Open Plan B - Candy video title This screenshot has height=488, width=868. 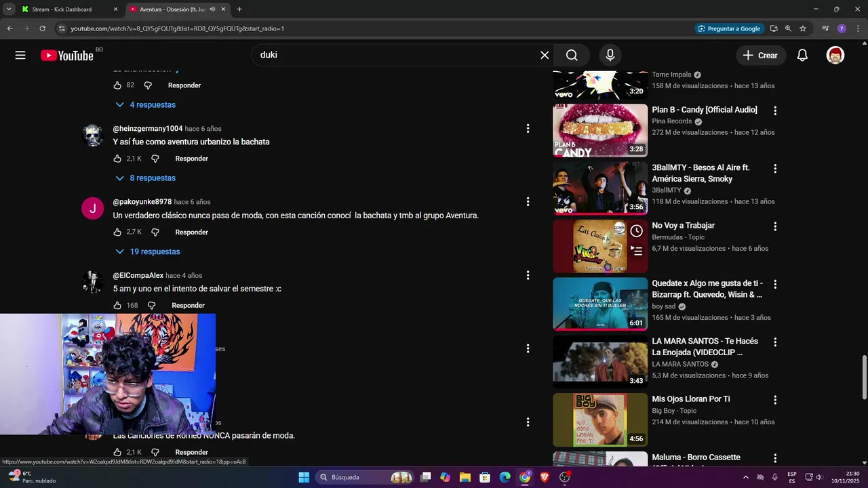[705, 110]
